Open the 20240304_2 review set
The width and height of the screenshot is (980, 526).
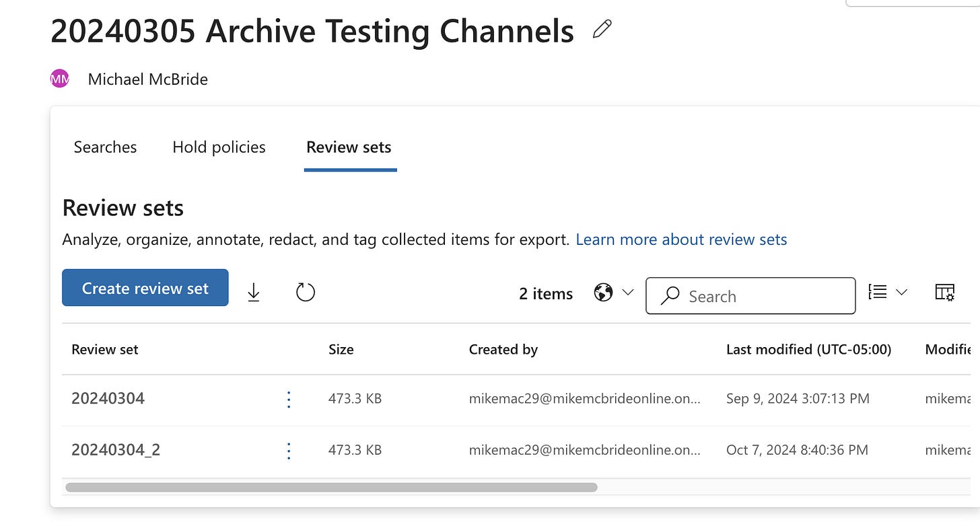click(116, 450)
